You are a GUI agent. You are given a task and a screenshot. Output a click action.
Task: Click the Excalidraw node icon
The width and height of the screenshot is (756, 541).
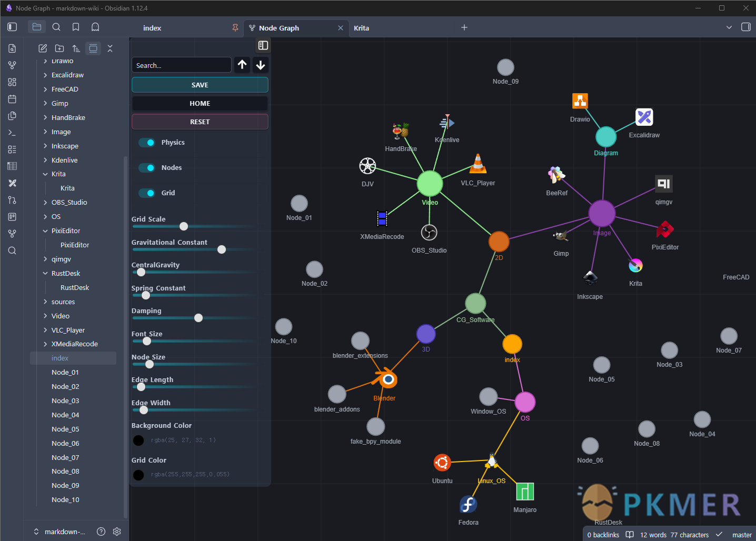tap(644, 117)
